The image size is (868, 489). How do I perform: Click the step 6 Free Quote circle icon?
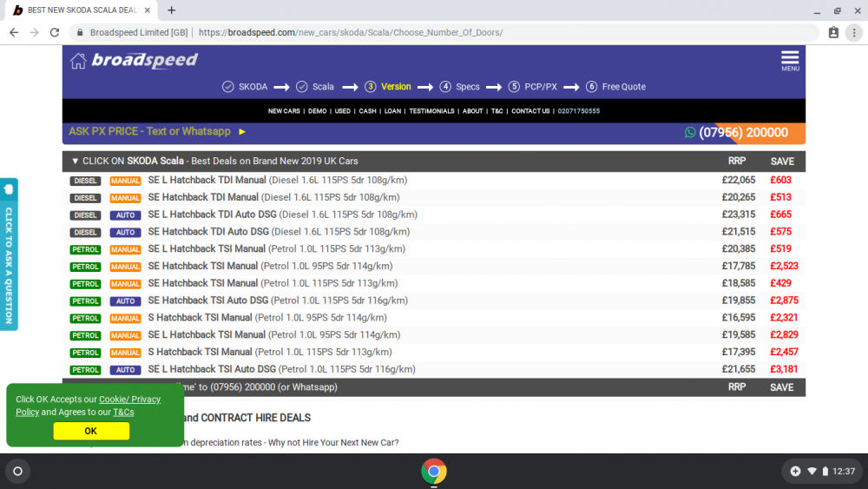tap(592, 87)
